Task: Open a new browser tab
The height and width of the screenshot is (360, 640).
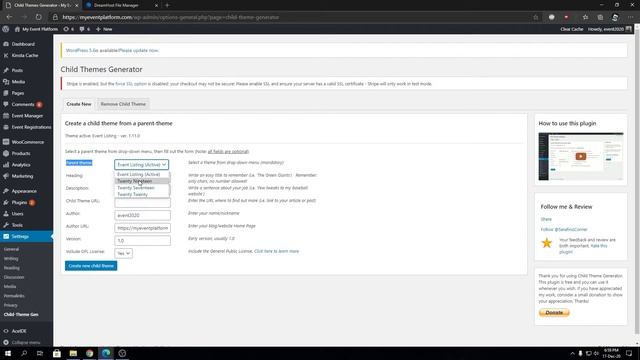Action: point(167,5)
